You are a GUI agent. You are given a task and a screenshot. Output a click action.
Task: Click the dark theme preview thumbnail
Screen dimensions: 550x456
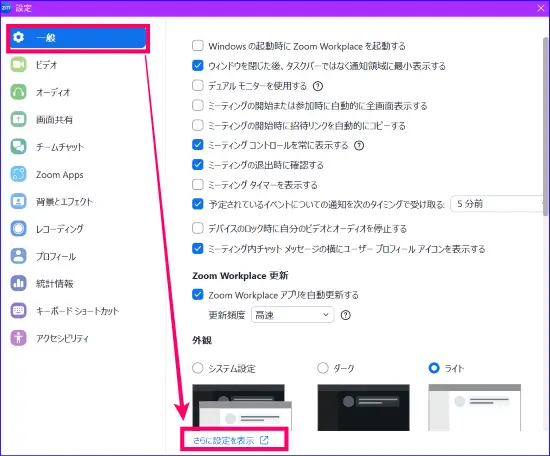point(363,407)
